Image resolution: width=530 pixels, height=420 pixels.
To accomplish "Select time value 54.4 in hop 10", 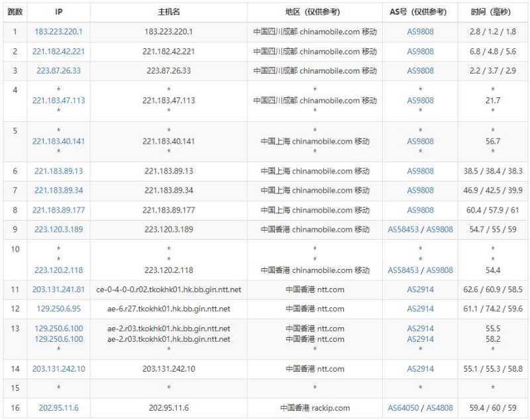I will (493, 270).
